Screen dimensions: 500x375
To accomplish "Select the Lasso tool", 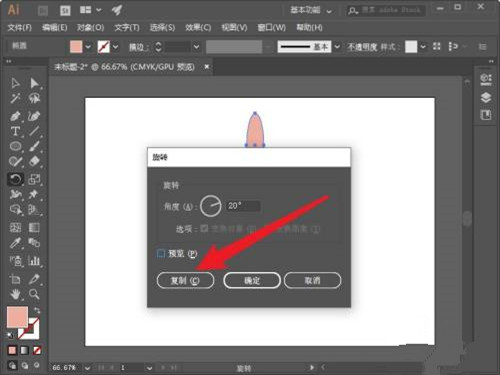I will click(x=34, y=98).
